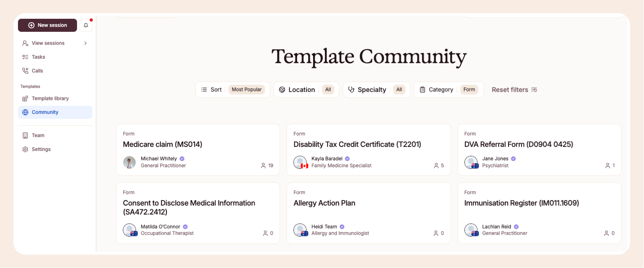Open the Category Form filter dropdown
The image size is (644, 268).
pyautogui.click(x=449, y=90)
